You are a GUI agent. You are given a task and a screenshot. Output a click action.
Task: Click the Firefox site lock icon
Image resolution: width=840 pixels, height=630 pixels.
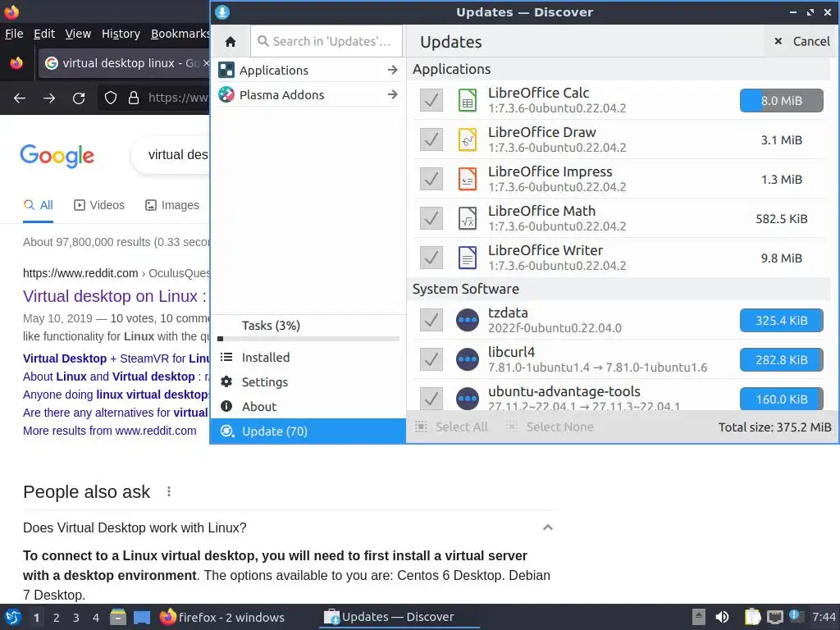134,98
